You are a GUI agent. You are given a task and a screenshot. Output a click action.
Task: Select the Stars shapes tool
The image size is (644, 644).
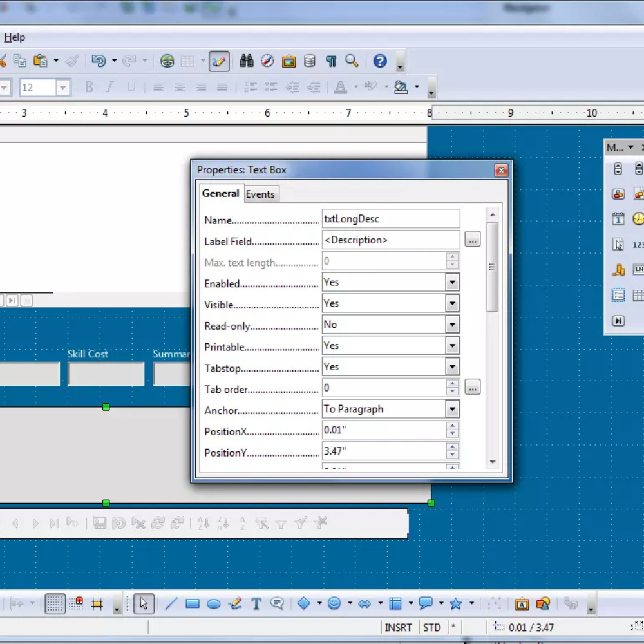[x=455, y=603]
